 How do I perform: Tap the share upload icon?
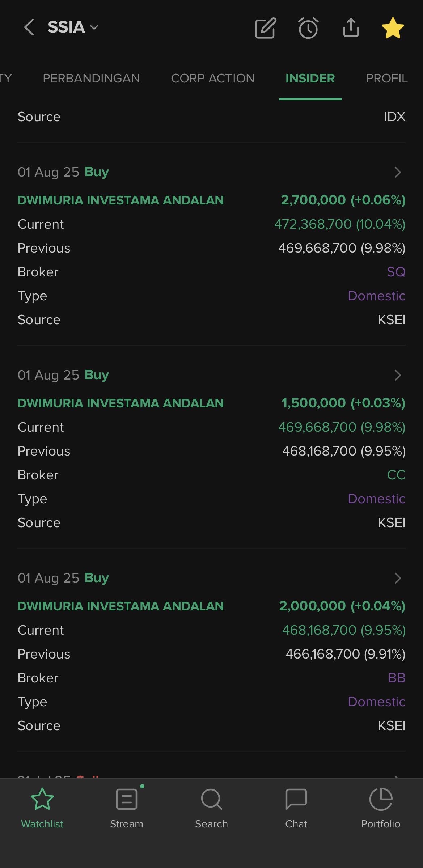click(351, 28)
